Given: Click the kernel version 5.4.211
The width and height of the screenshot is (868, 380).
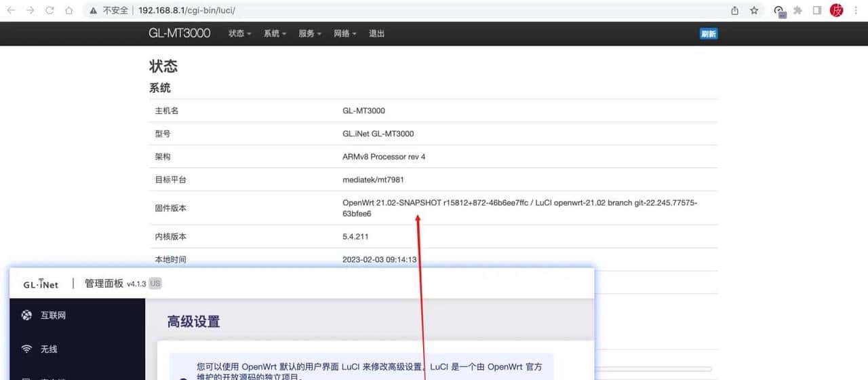Looking at the screenshot, I should (355, 237).
